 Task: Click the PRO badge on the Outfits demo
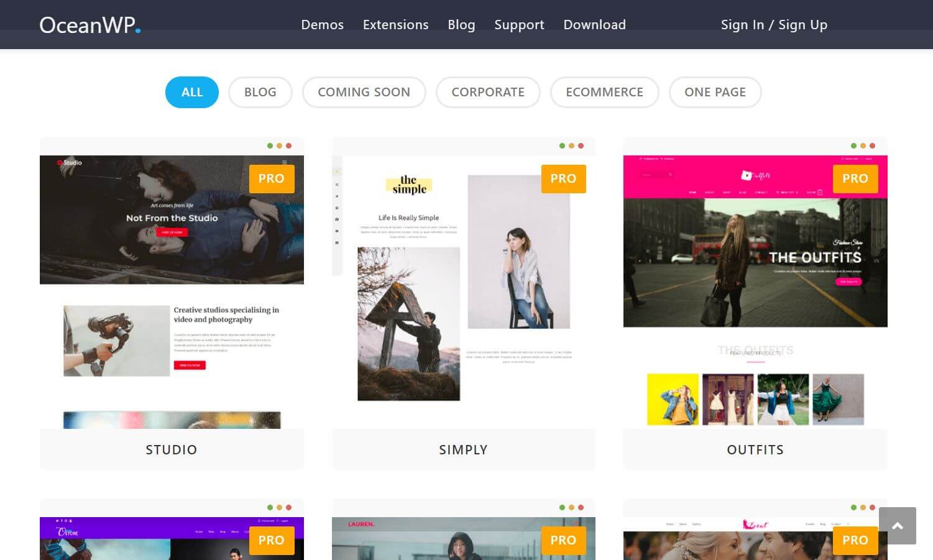coord(855,178)
